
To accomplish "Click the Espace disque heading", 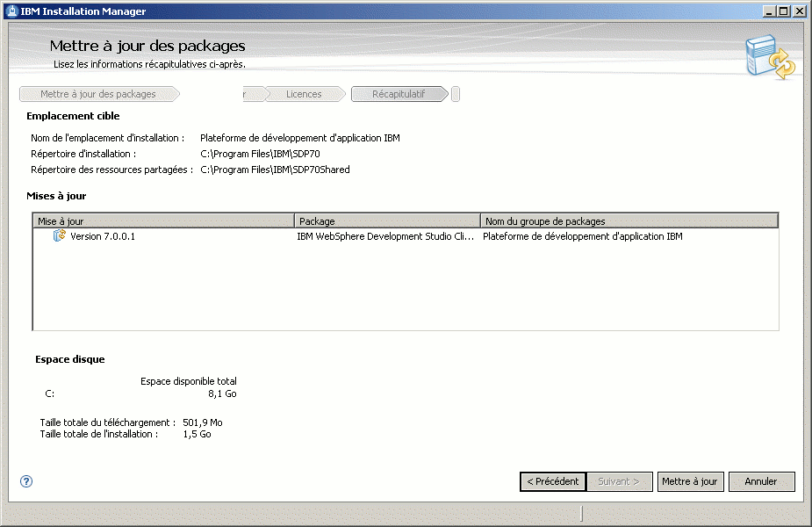I will click(x=70, y=359).
